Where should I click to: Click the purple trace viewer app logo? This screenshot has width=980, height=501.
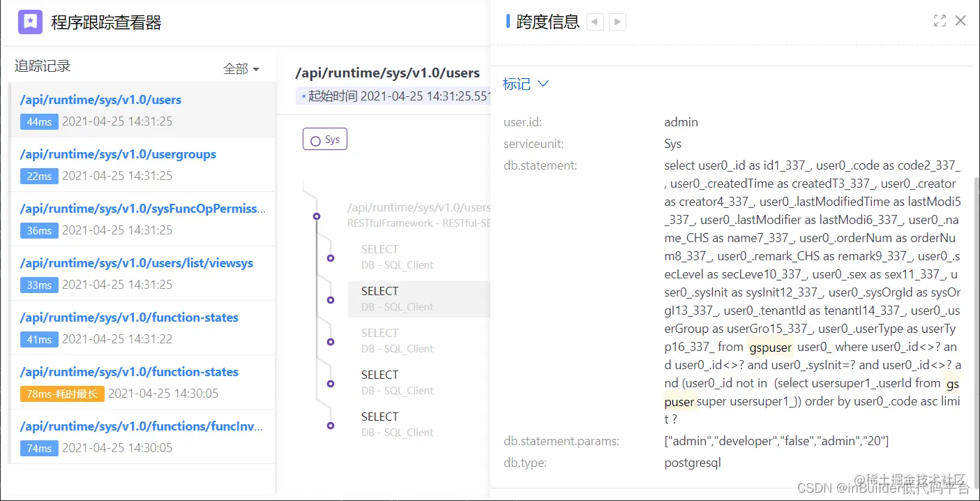tap(30, 22)
